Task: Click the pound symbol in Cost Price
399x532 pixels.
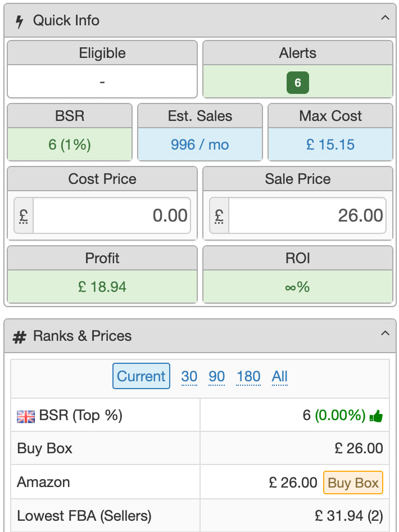Action: [x=24, y=216]
